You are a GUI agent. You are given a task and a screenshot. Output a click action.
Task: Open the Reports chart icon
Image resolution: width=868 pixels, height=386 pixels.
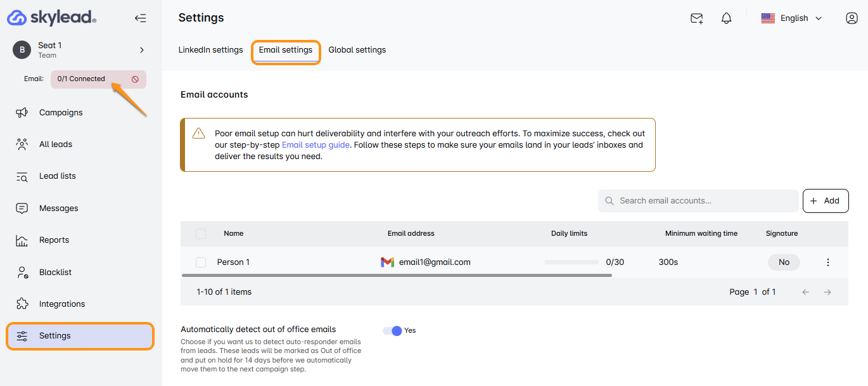tap(22, 240)
